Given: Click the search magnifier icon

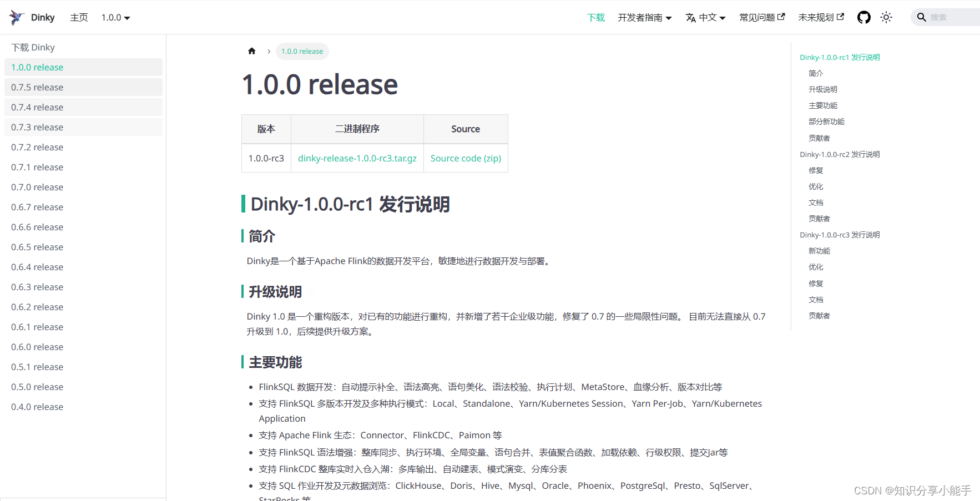Looking at the screenshot, I should tap(922, 17).
